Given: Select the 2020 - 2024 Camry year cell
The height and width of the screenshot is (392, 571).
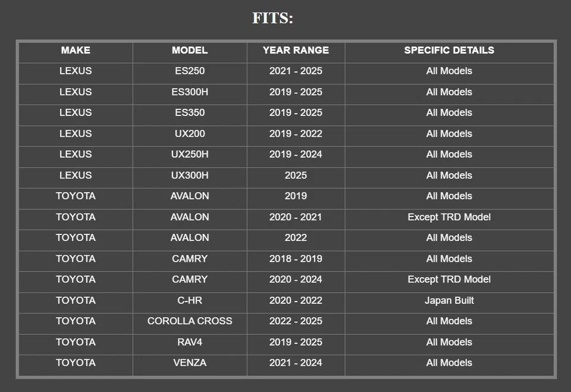Looking at the screenshot, I should coord(296,279).
